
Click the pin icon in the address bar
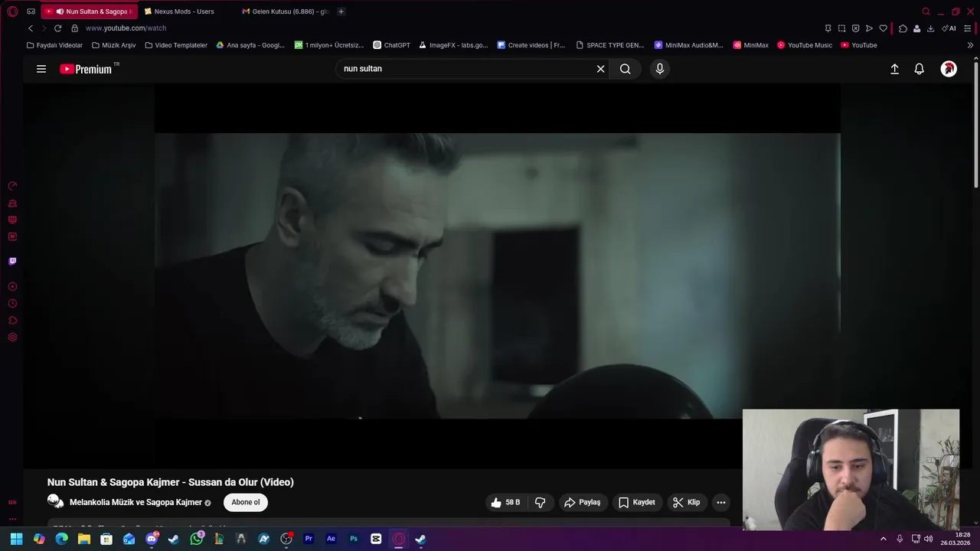828,28
